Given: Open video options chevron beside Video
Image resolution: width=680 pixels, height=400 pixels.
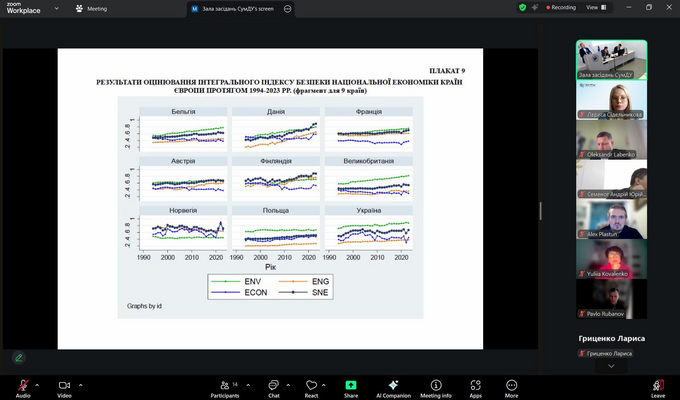Looking at the screenshot, I should [81, 384].
